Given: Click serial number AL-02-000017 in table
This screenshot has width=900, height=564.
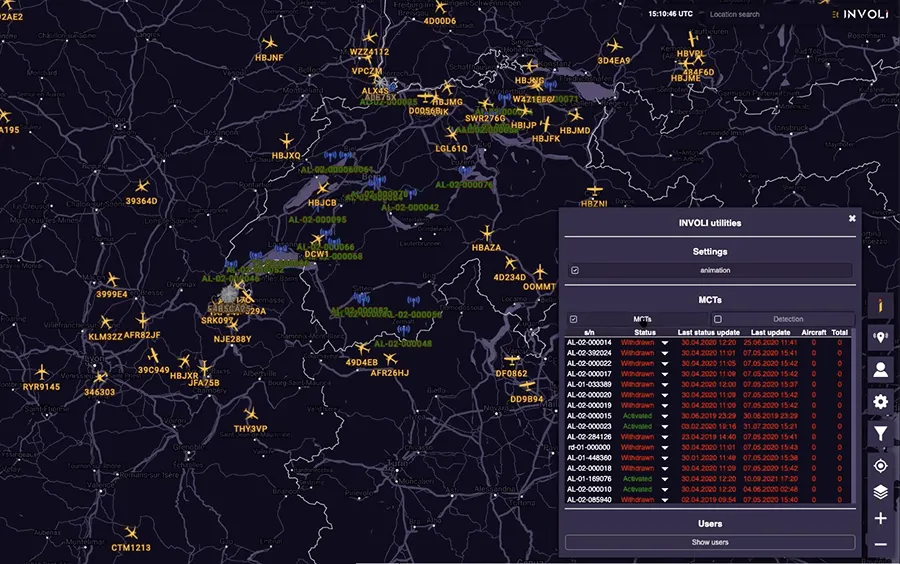Looking at the screenshot, I should [x=589, y=374].
